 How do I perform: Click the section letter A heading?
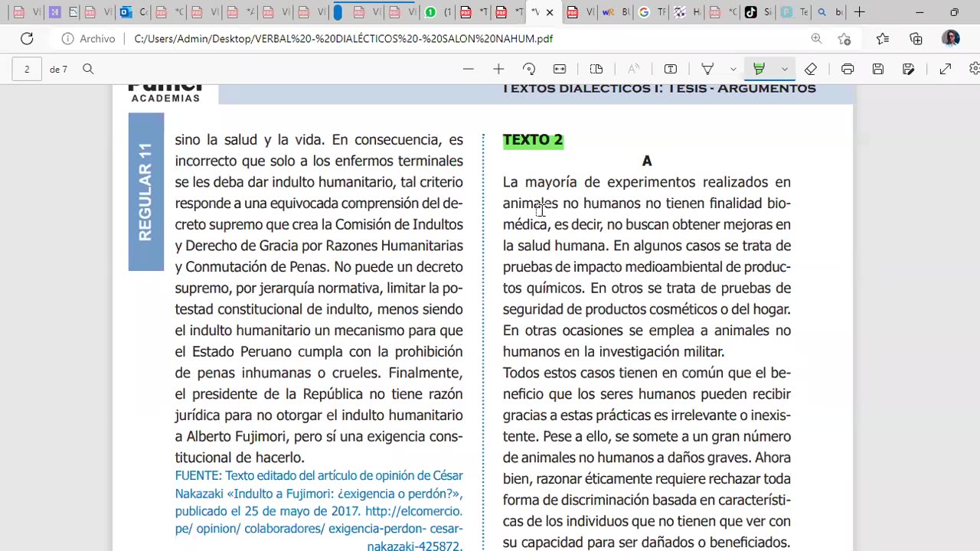click(x=647, y=161)
